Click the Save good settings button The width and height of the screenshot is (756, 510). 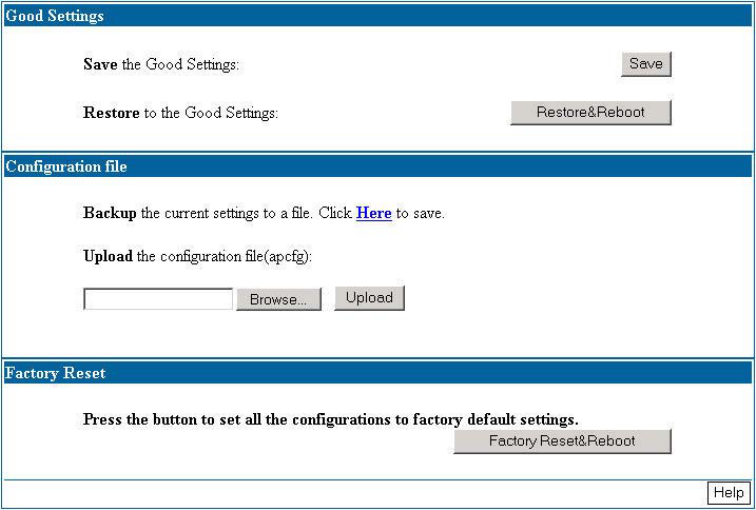(x=646, y=64)
